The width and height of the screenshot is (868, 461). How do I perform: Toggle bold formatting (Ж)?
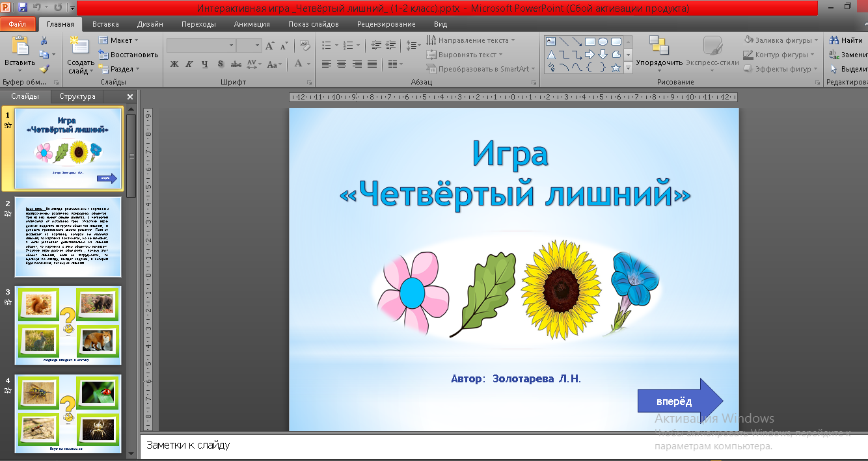click(x=174, y=64)
